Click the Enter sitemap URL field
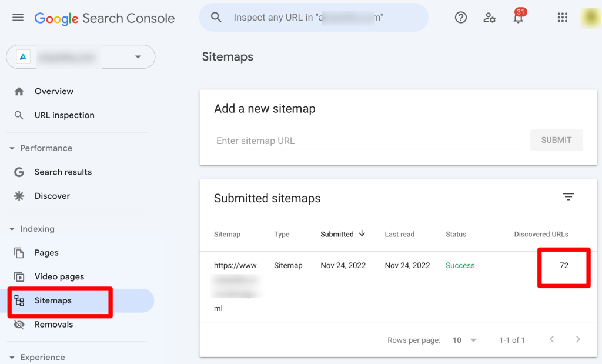 [368, 141]
